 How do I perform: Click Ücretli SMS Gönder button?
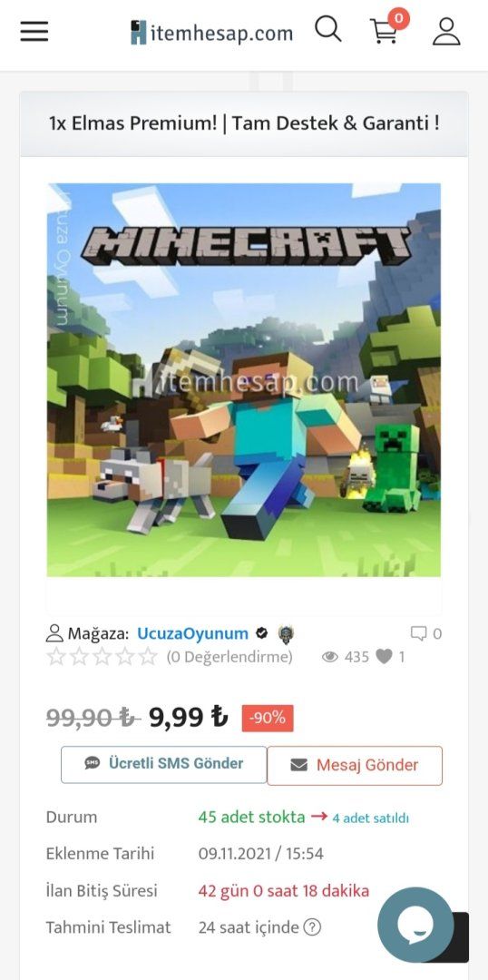163,764
